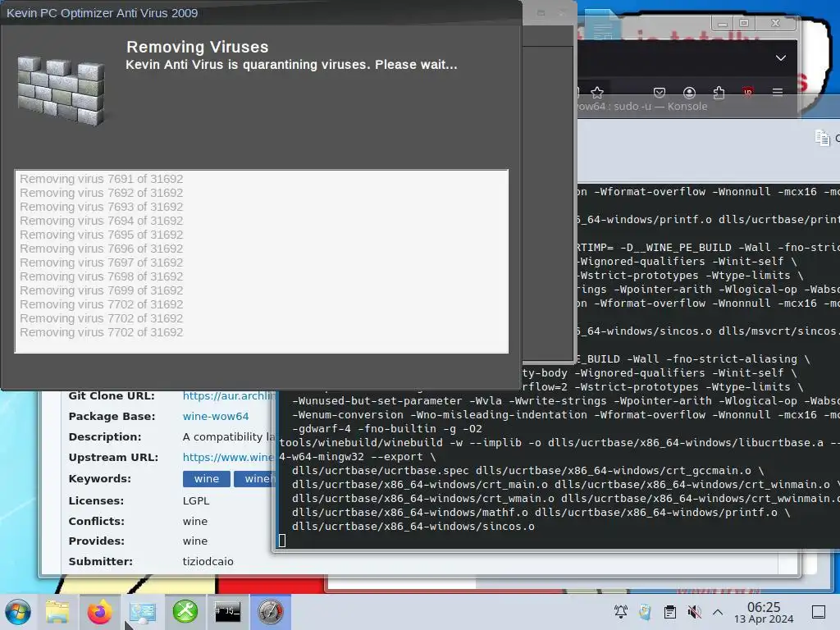Select log line 'Removing virus 7691 of 31692'
Image resolution: width=840 pixels, height=630 pixels.
click(x=101, y=179)
